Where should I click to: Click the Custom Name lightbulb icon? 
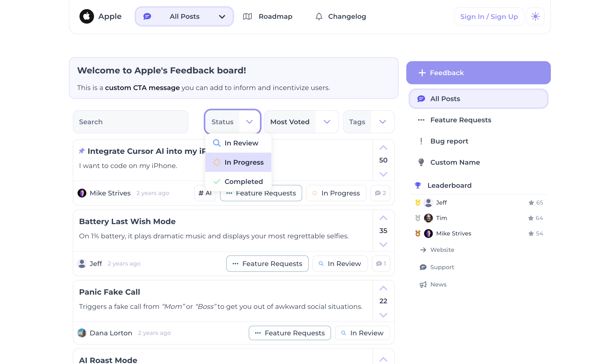[421, 162]
